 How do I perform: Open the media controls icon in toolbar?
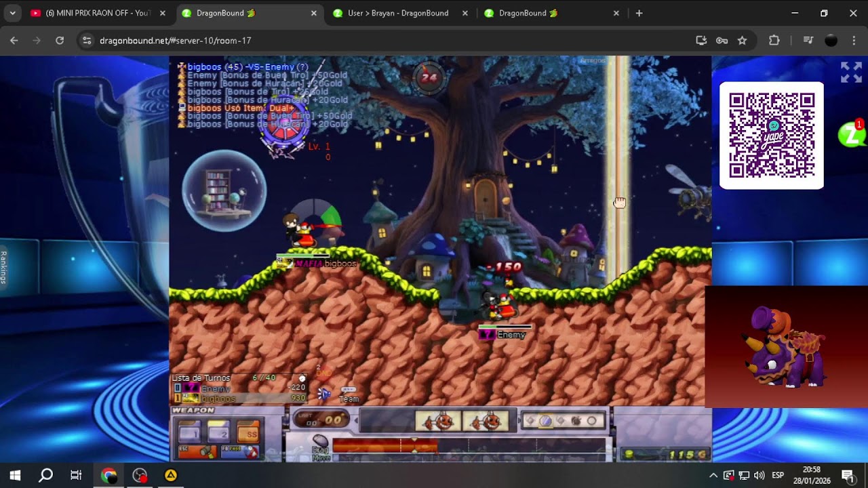tap(808, 41)
